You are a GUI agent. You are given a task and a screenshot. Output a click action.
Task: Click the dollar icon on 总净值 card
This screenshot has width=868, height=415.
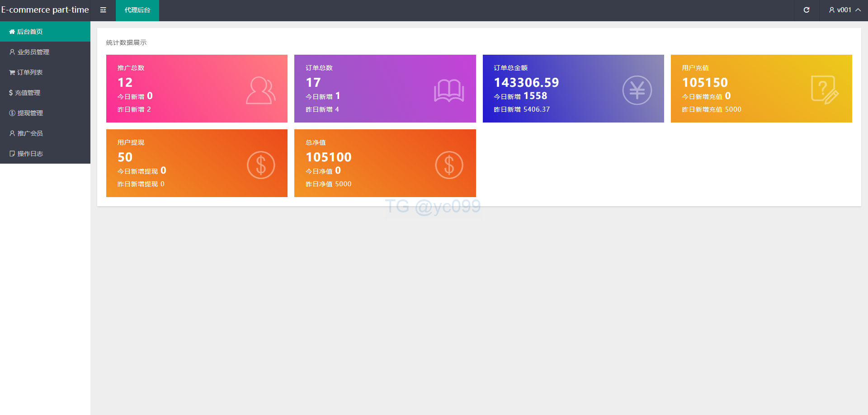click(449, 165)
